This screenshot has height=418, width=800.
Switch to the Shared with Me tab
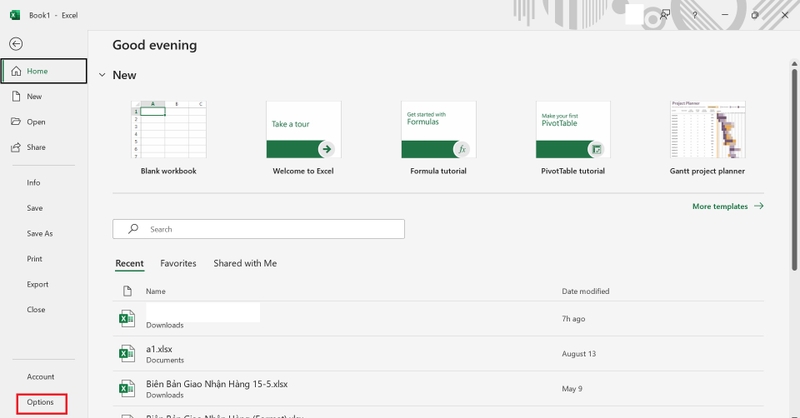pyautogui.click(x=245, y=263)
